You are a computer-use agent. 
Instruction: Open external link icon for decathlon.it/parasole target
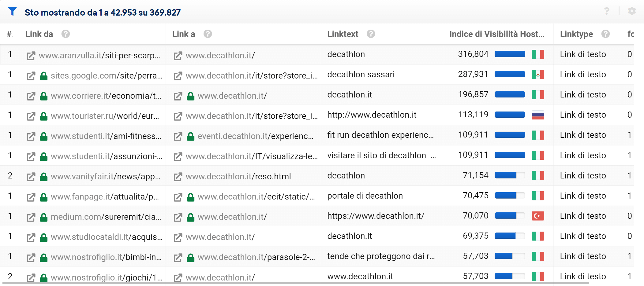pyautogui.click(x=178, y=258)
